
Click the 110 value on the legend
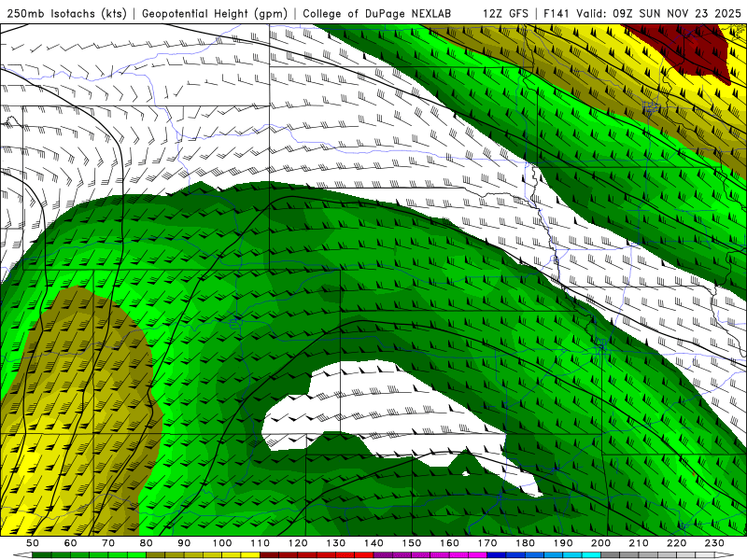[x=261, y=543]
